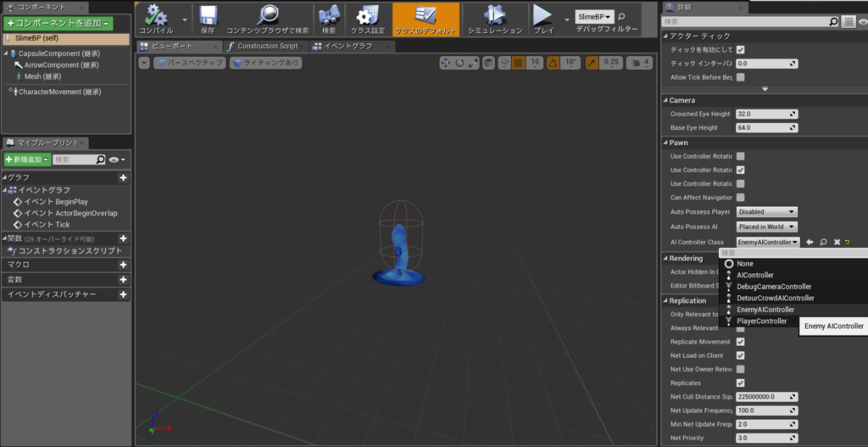
Task: Toggle world/local coordinate space icon
Action: [x=488, y=63]
